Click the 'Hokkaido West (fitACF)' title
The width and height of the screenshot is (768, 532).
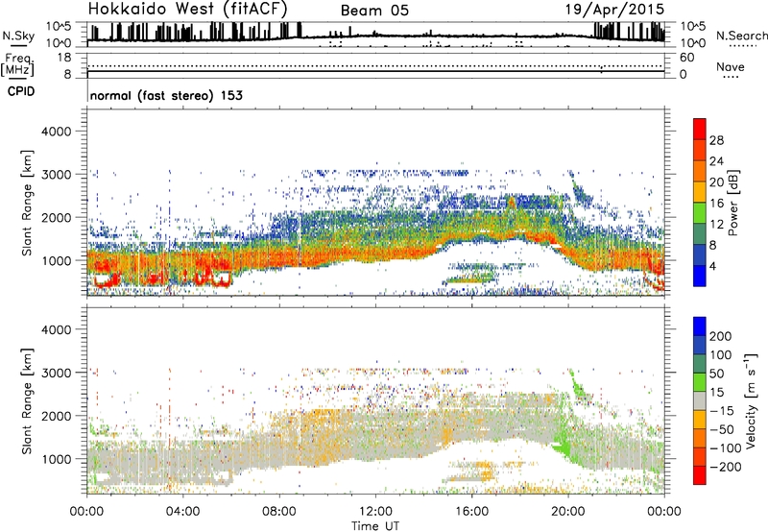[x=187, y=10]
